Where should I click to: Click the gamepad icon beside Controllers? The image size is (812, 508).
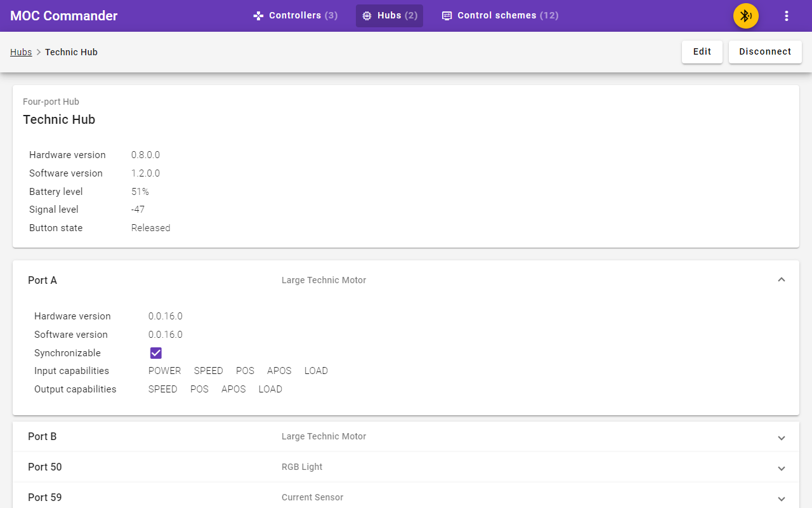tap(258, 16)
